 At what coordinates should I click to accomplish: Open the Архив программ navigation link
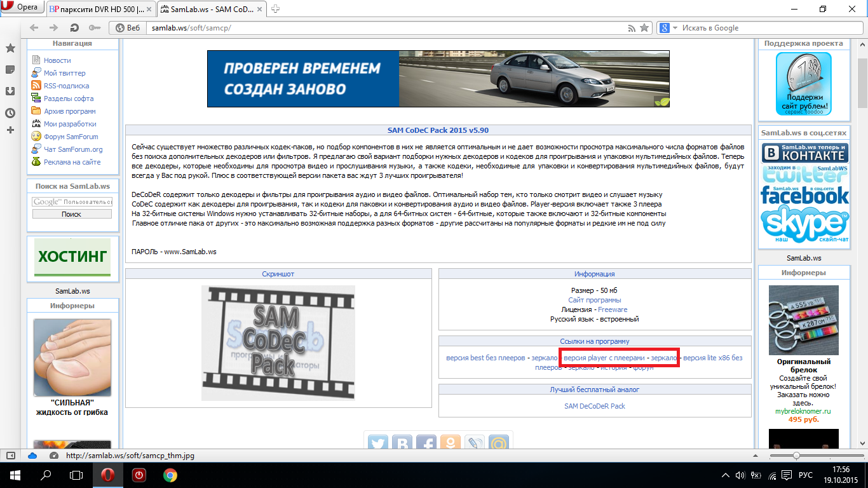tap(69, 111)
